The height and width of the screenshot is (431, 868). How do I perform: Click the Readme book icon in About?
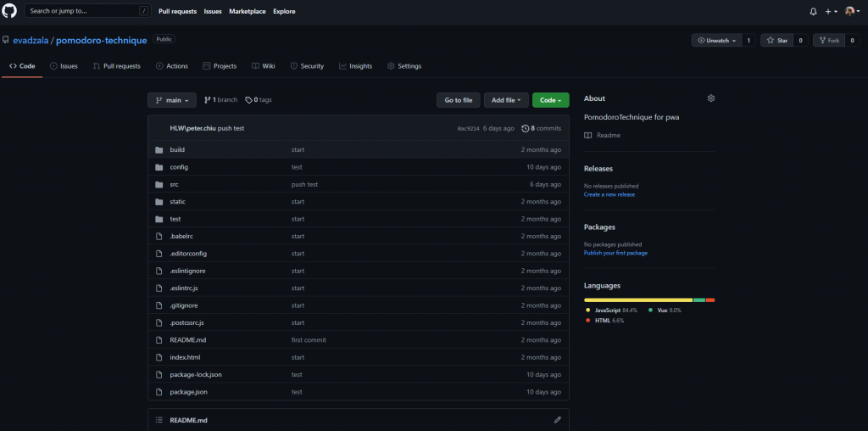[588, 135]
